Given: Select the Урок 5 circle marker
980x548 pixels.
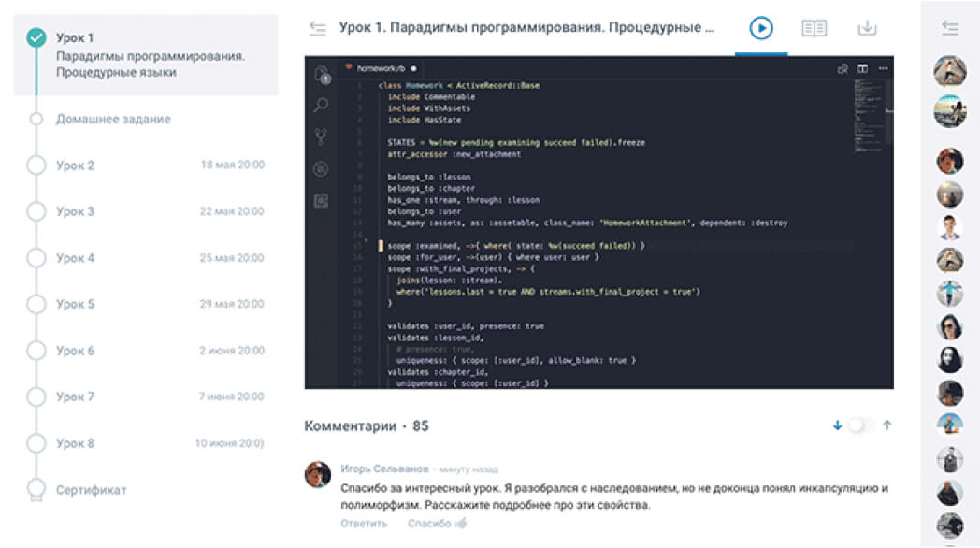Looking at the screenshot, I should click(36, 304).
